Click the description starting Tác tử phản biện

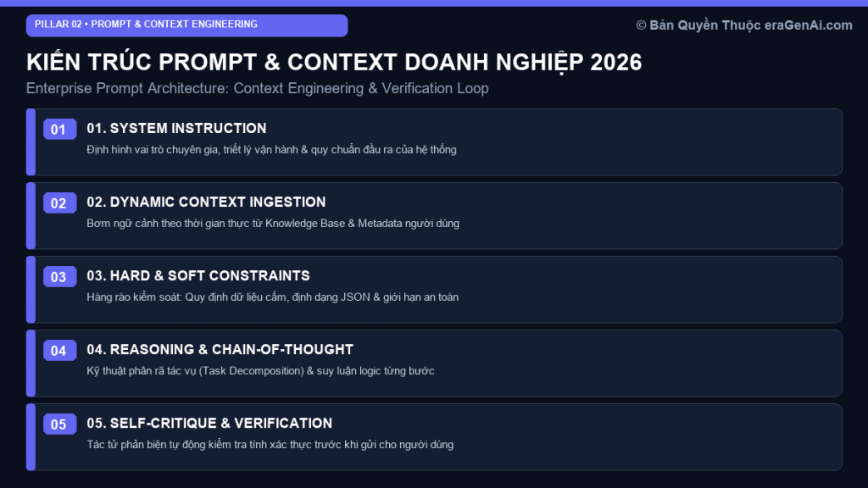(270, 445)
